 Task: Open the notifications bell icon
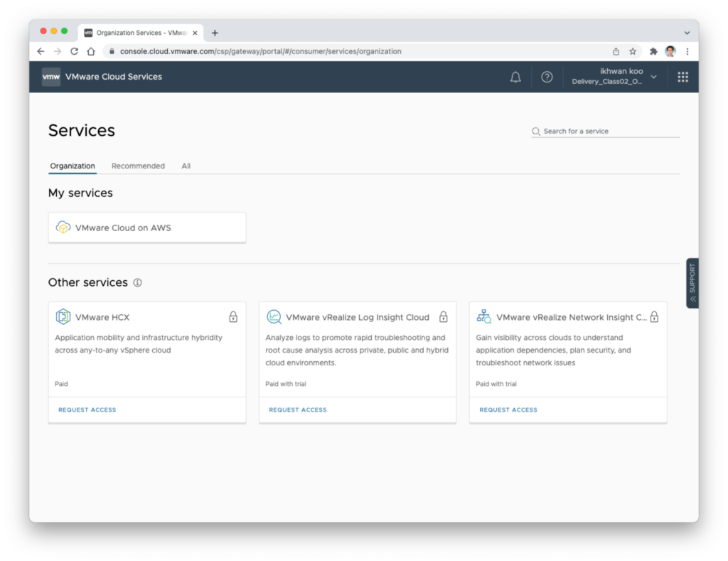[x=515, y=77]
